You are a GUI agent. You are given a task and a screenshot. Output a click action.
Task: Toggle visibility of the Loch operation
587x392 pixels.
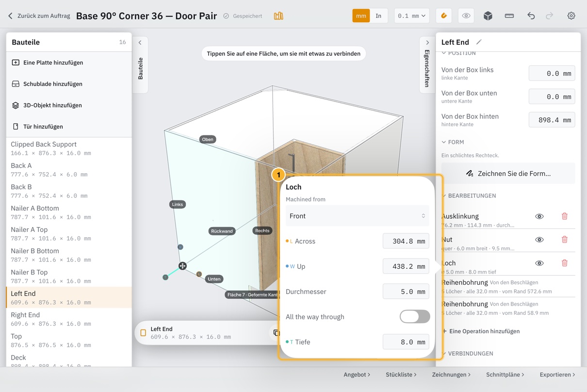point(539,263)
